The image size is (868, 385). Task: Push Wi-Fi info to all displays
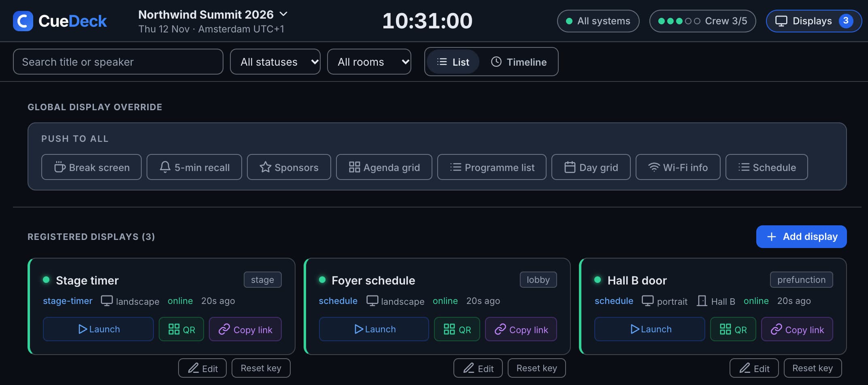[678, 167]
